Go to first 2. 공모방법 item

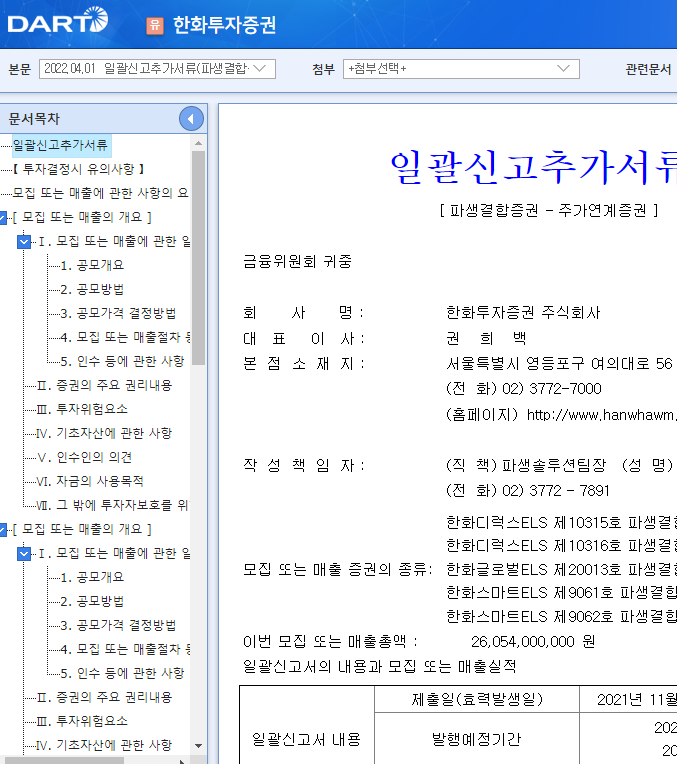tap(92, 289)
